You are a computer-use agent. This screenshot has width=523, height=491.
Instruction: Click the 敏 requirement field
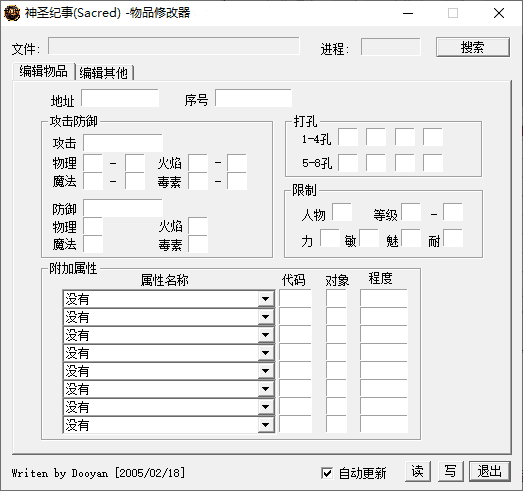pyautogui.click(x=369, y=238)
